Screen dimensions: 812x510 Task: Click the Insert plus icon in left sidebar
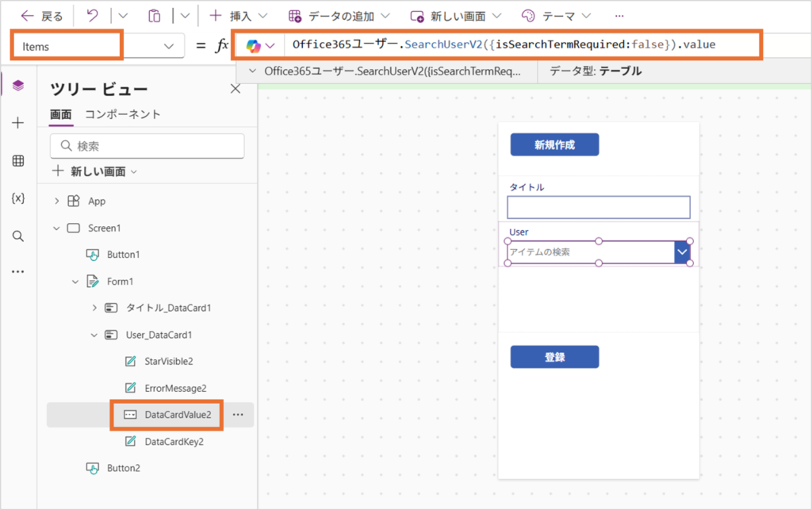18,123
